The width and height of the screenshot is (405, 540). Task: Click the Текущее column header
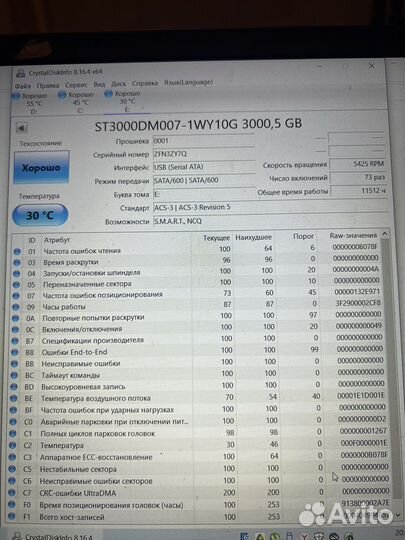(x=216, y=238)
